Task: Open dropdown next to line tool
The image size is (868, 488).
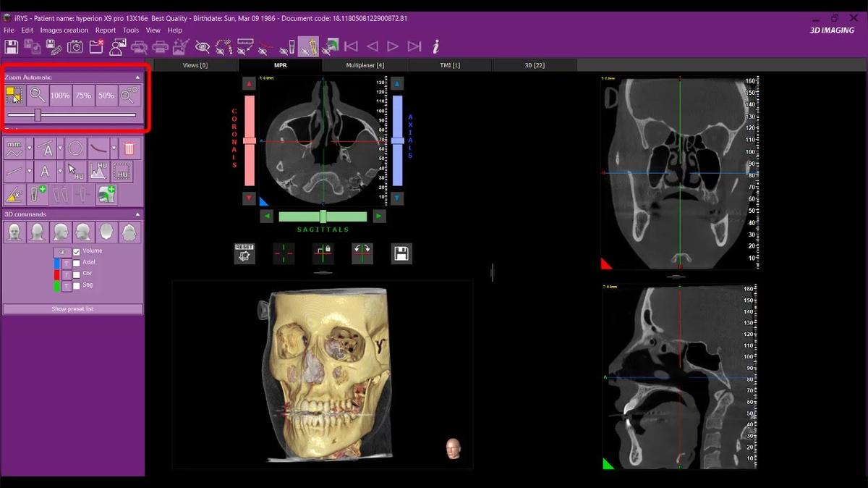Action: click(30, 172)
